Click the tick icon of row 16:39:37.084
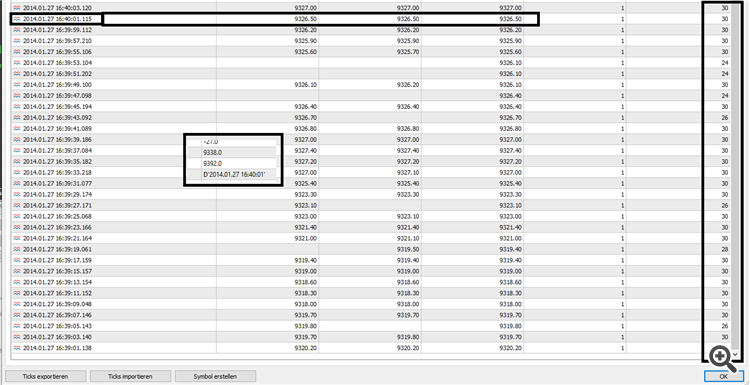 click(18, 151)
